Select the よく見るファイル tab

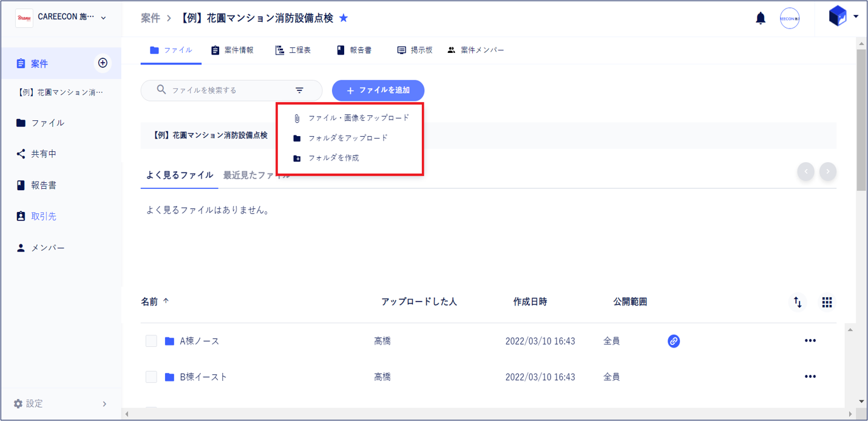point(180,175)
